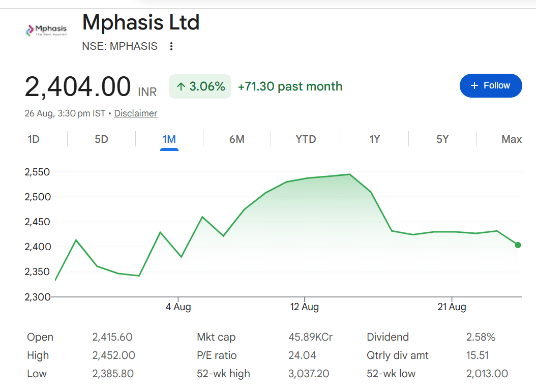Select the 1M time range tab
This screenshot has height=392, width=536.
click(x=169, y=139)
